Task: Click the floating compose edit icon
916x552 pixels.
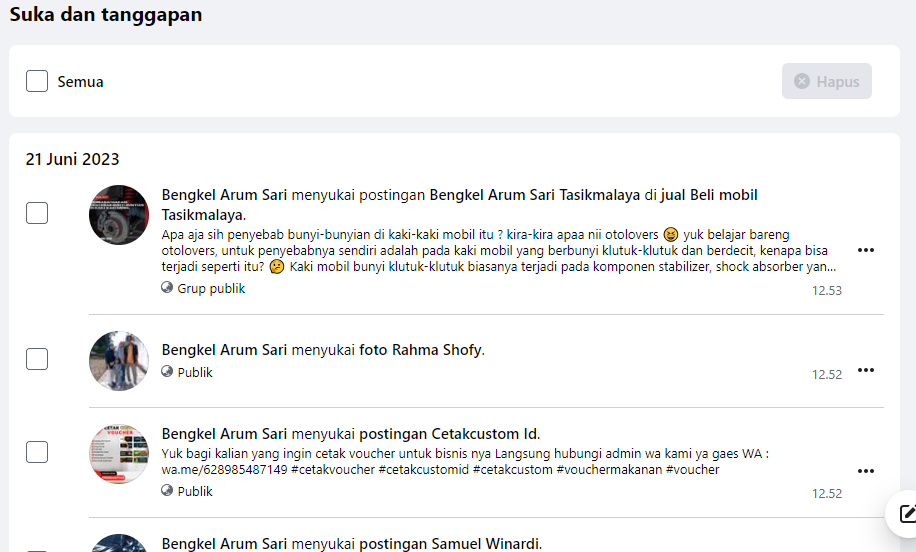Action: tap(907, 513)
